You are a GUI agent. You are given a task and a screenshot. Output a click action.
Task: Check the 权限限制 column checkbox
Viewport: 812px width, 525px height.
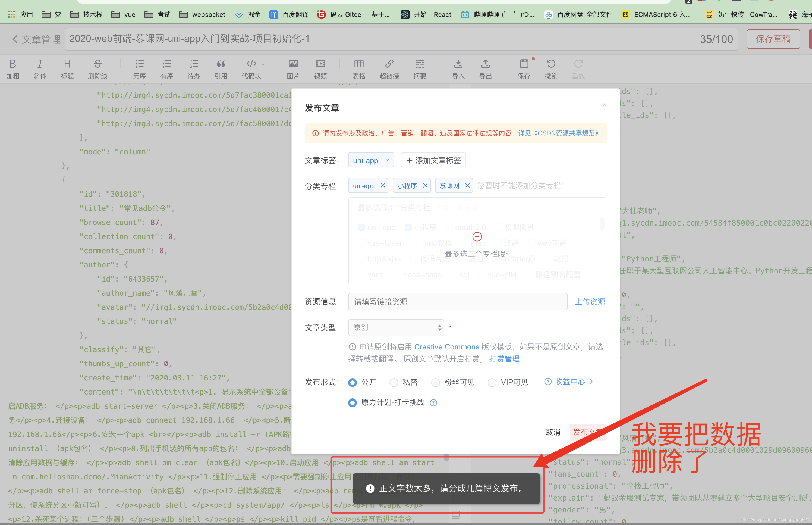[499, 227]
